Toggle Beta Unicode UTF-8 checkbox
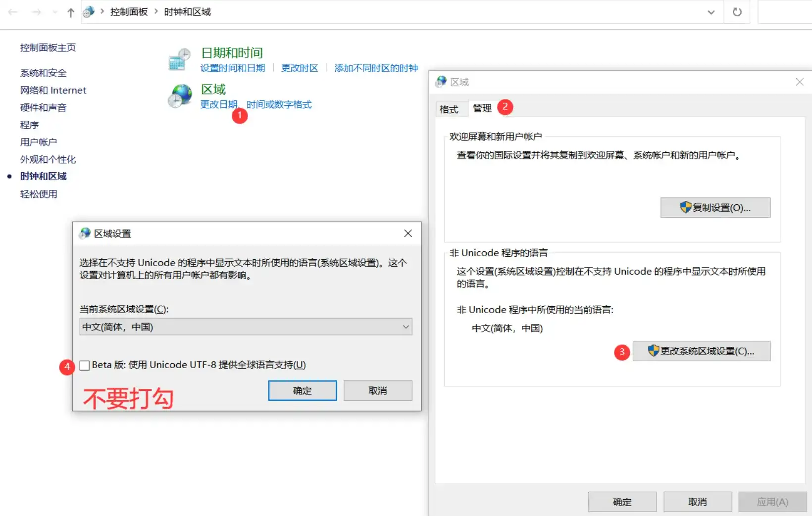812x516 pixels. [85, 365]
